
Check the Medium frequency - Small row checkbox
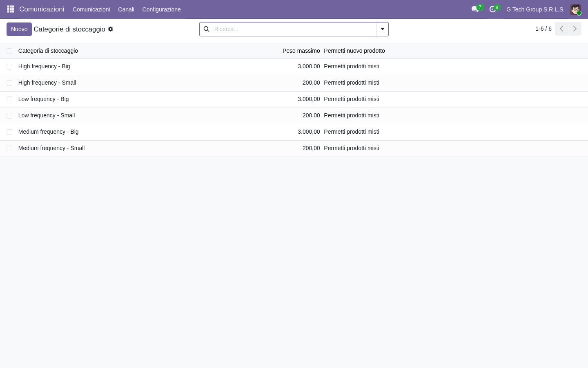click(9, 148)
